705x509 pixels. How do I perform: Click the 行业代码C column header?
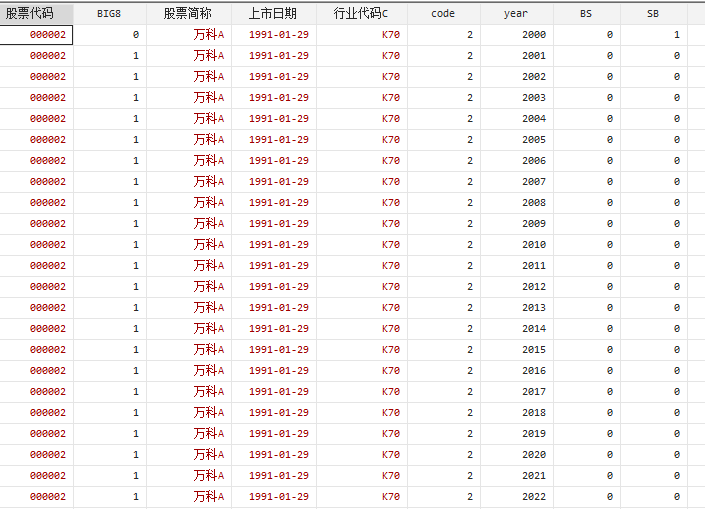[x=360, y=14]
